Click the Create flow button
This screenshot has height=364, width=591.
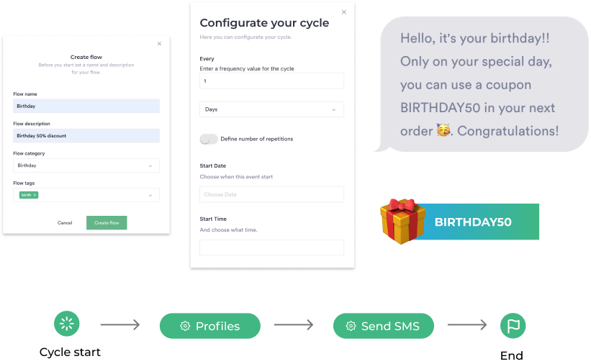[x=107, y=223]
